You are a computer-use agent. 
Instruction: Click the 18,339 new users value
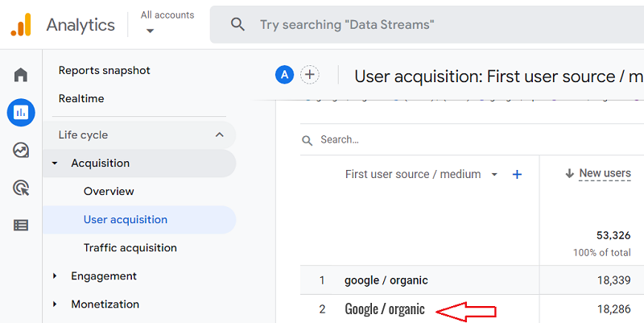coord(614,280)
